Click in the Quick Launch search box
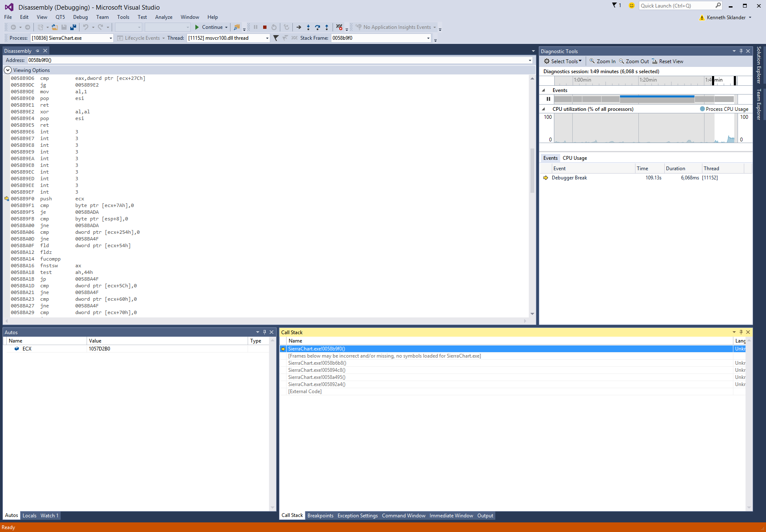The image size is (766, 532). coord(677,5)
